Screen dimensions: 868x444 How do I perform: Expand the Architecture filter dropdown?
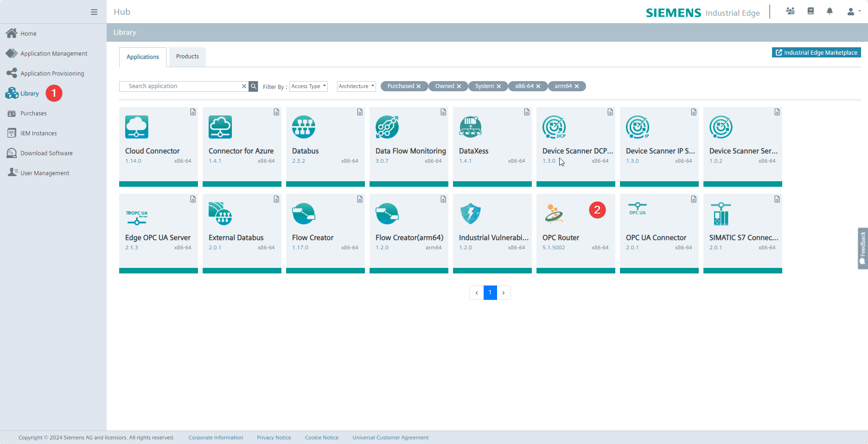(x=356, y=86)
